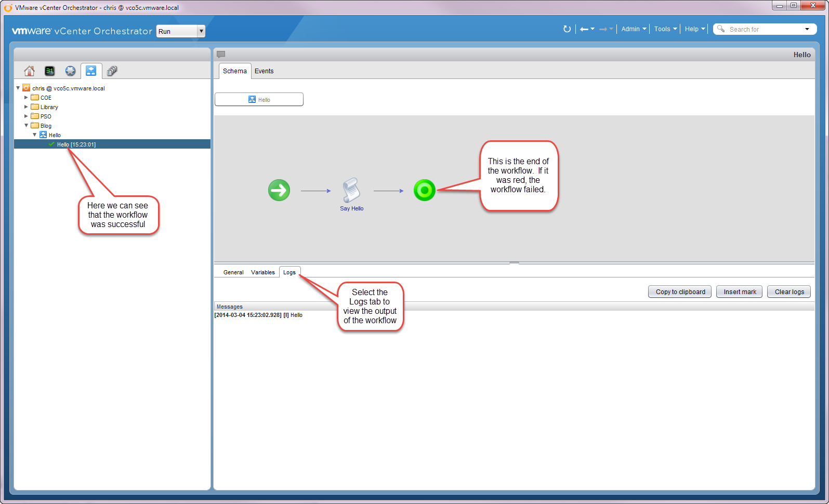
Task: Open the Scheduler calendar icon
Action: [x=50, y=71]
